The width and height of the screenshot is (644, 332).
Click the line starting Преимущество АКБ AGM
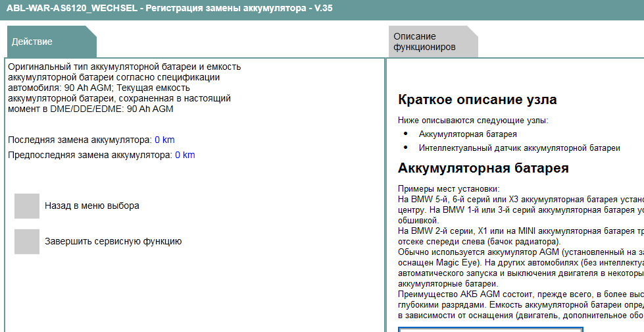[521, 294]
